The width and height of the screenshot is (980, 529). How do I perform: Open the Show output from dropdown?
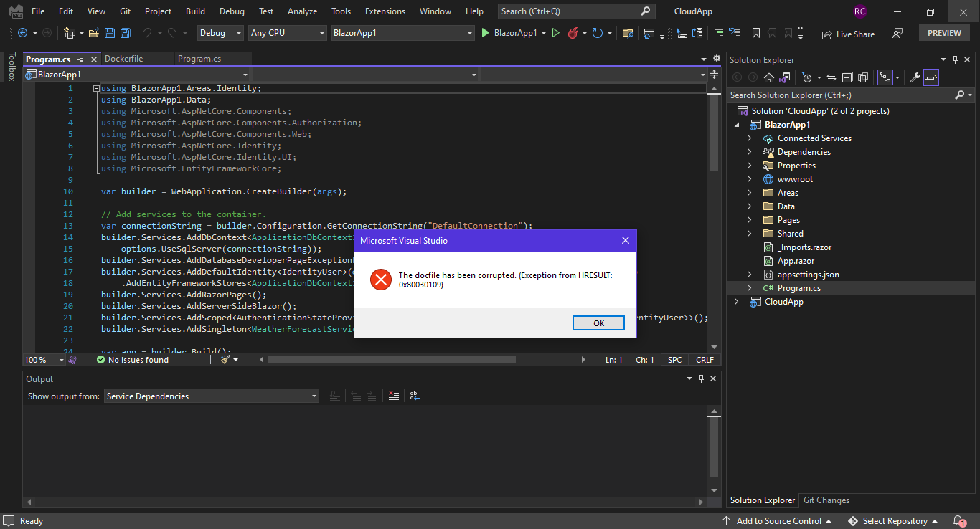pos(212,396)
